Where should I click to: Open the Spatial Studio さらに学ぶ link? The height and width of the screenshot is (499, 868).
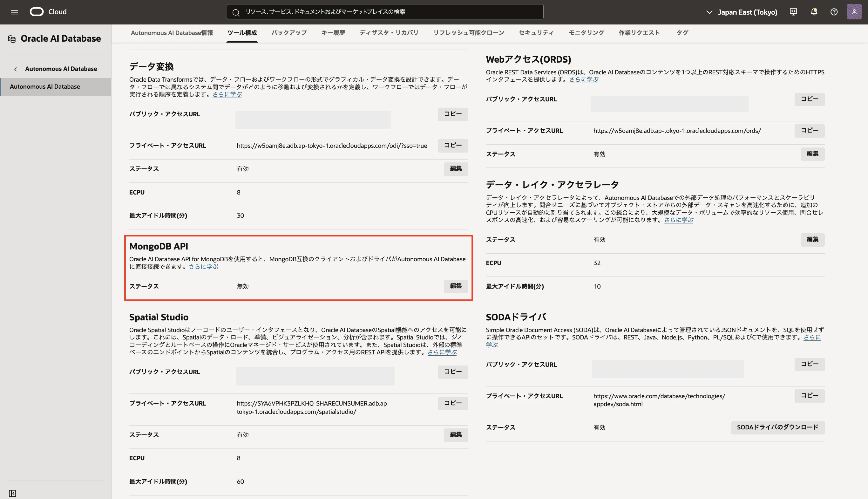[442, 352]
